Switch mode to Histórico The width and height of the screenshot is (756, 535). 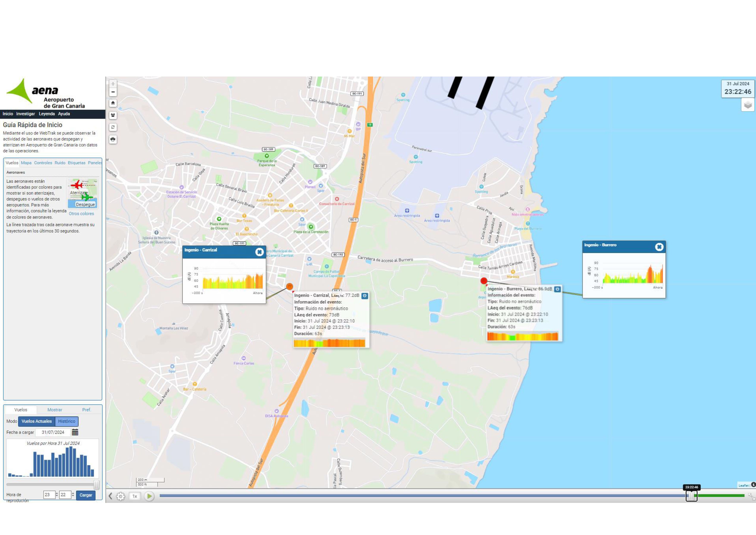67,421
